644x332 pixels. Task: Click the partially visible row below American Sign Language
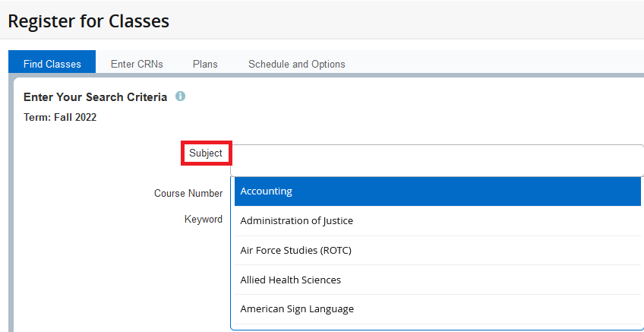pyautogui.click(x=437, y=327)
